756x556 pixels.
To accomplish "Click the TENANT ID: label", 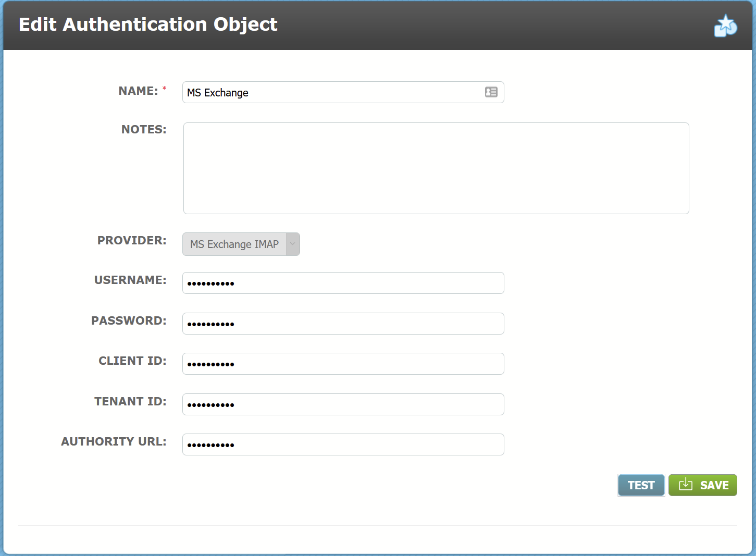I will pyautogui.click(x=130, y=401).
